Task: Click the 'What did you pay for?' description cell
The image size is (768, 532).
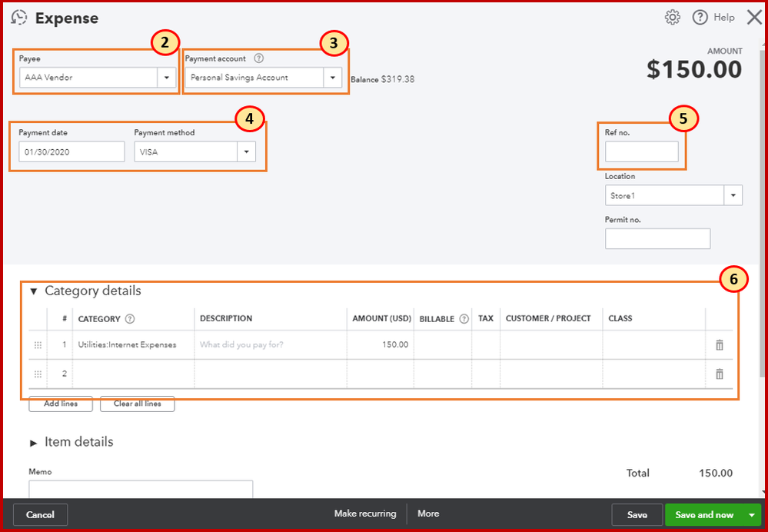Action: point(271,345)
